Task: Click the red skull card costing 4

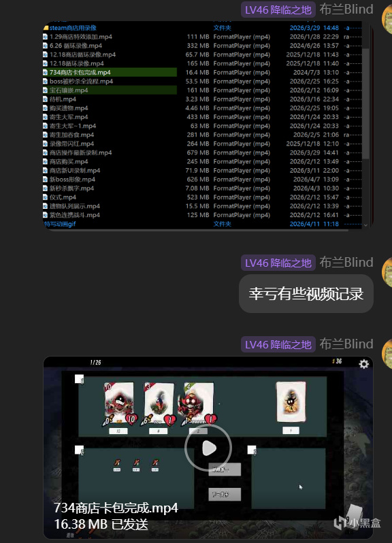Action: tap(197, 404)
